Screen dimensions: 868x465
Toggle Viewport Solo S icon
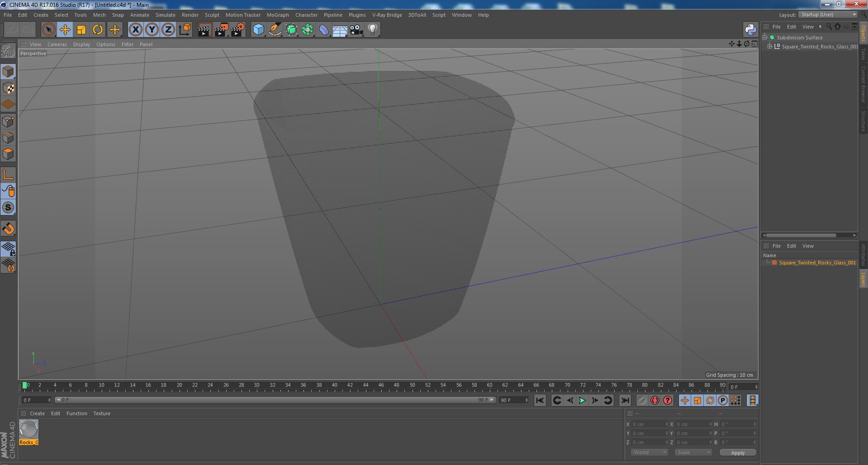coord(8,207)
